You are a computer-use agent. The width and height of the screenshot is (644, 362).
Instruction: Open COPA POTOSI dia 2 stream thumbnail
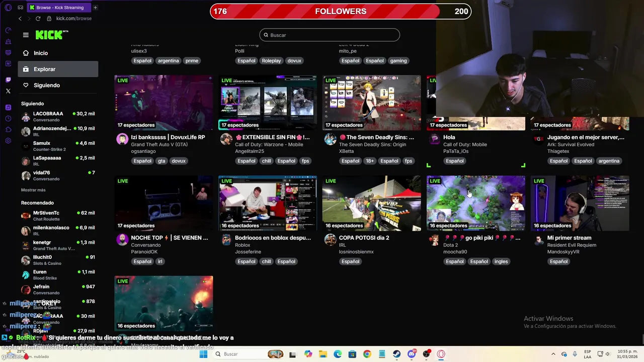371,203
